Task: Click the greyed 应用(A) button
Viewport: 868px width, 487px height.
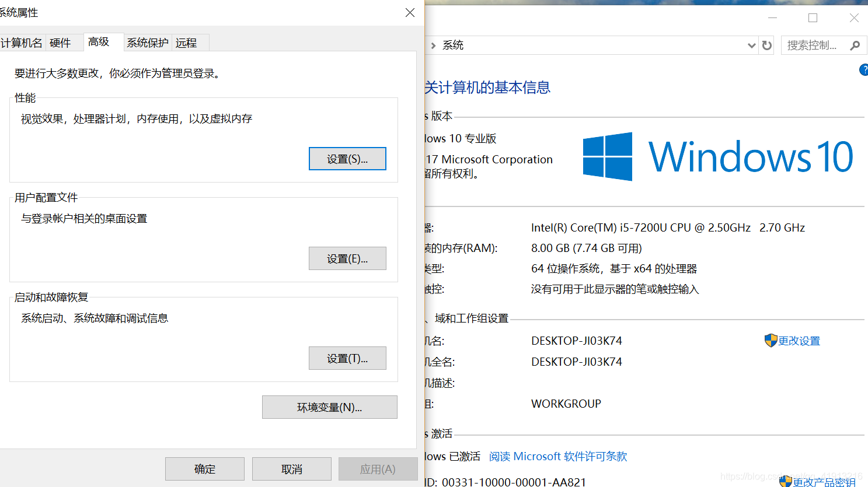Action: pos(378,469)
